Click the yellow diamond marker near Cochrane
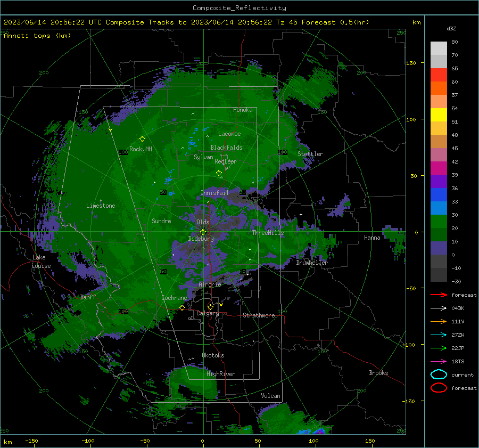 click(182, 307)
